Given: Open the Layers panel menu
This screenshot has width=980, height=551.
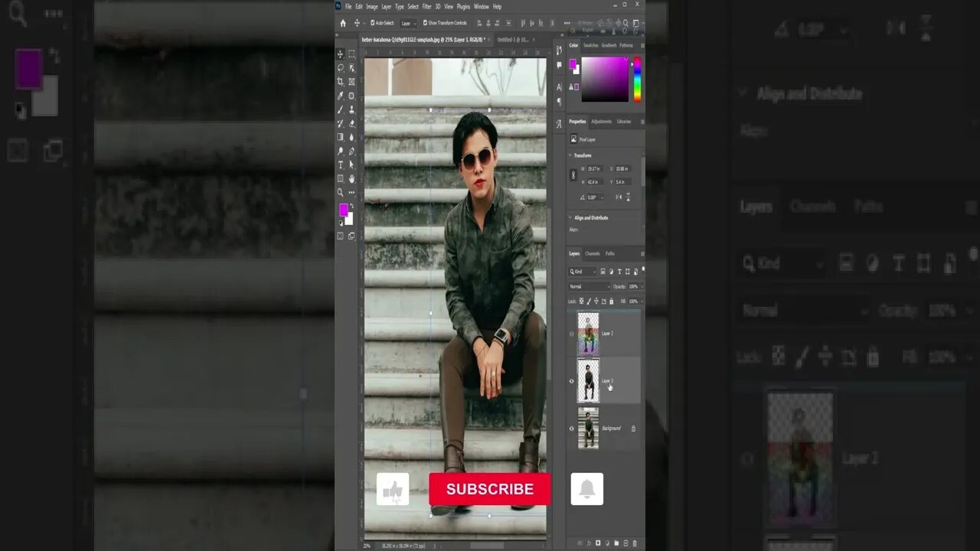Looking at the screenshot, I should point(642,253).
